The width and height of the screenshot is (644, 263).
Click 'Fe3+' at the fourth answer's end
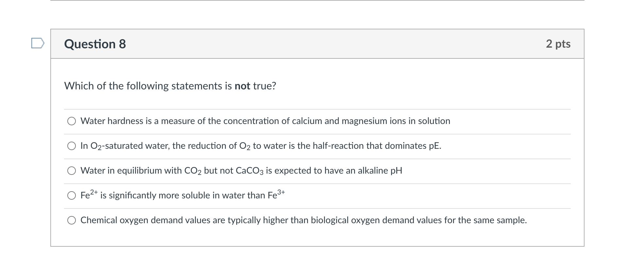click(x=276, y=195)
